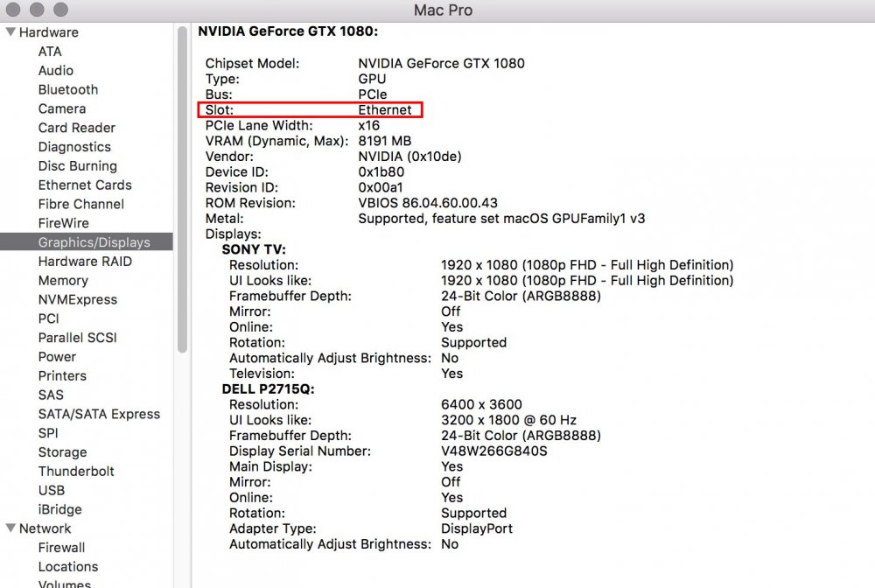875x588 pixels.
Task: Open the USB entry
Action: (x=52, y=490)
